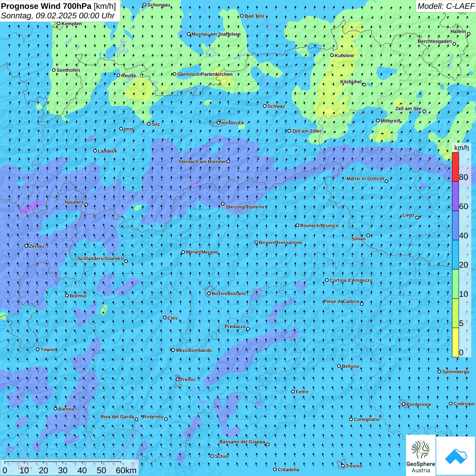476x476 pixels.
Task: Click the green 10-20 km/h legend color
Action: pyautogui.click(x=456, y=284)
